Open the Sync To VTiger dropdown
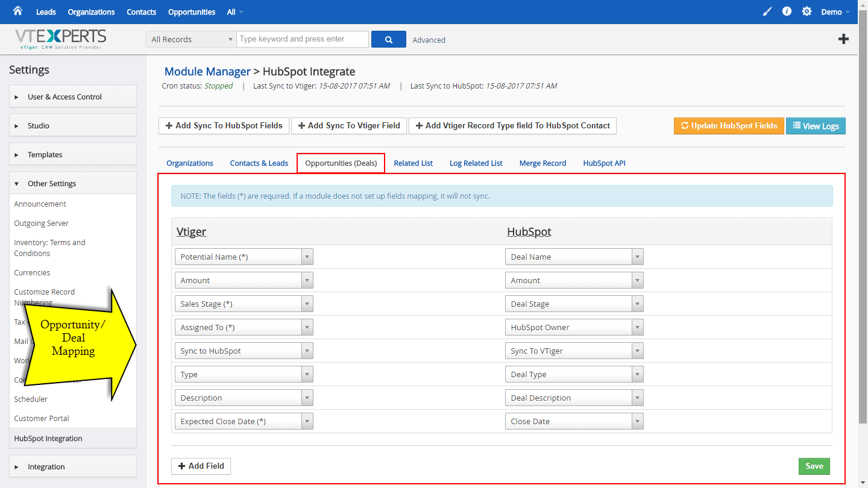The width and height of the screenshot is (868, 488). [x=574, y=351]
